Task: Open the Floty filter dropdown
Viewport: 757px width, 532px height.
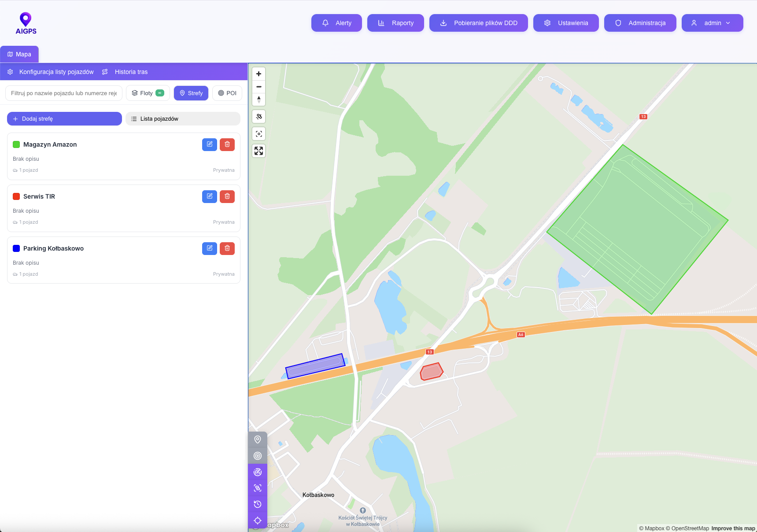Action: coord(148,93)
